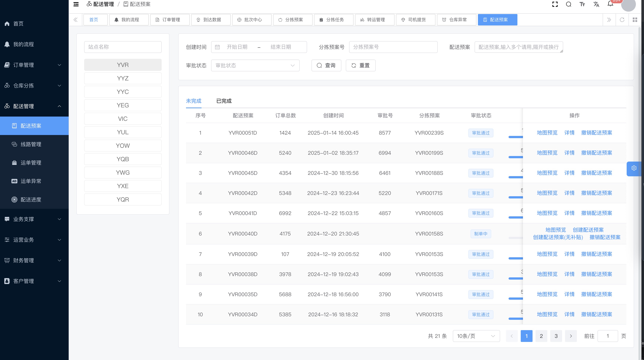Collapse sidebar with hamburger icon
The image size is (644, 360).
pyautogui.click(x=76, y=4)
